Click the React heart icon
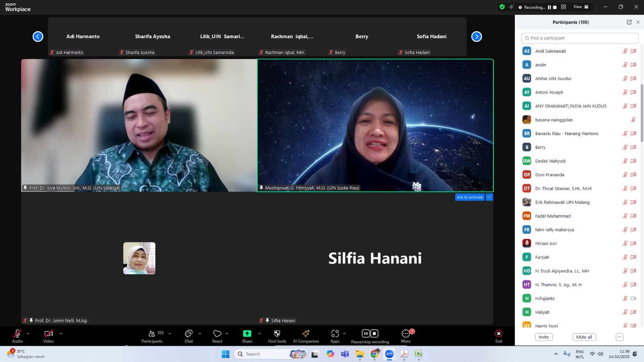The height and width of the screenshot is (362, 644). (217, 334)
